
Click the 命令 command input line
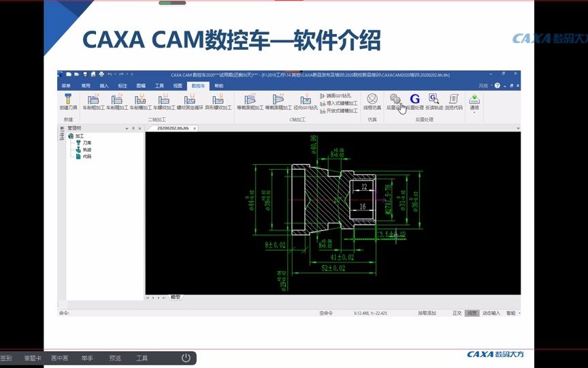click(188, 313)
